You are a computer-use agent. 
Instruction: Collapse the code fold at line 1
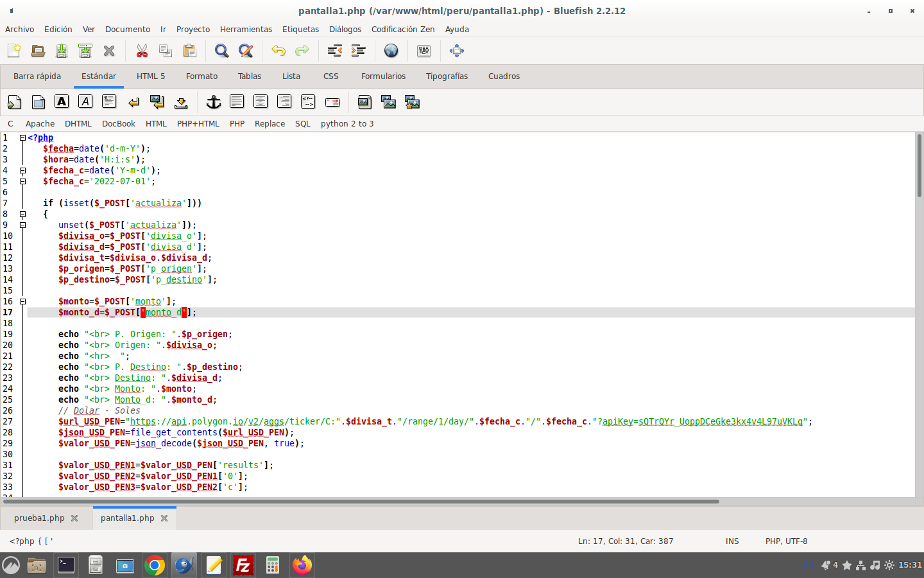click(x=22, y=138)
